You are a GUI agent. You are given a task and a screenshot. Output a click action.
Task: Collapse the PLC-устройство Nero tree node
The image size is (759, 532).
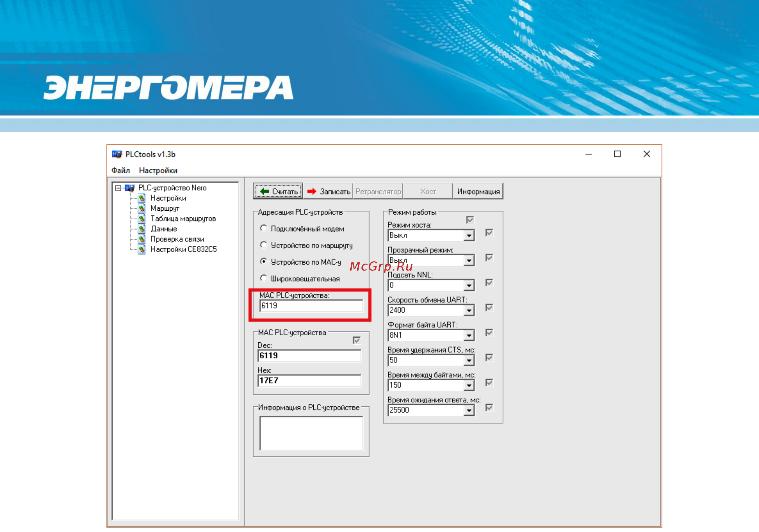[x=118, y=188]
